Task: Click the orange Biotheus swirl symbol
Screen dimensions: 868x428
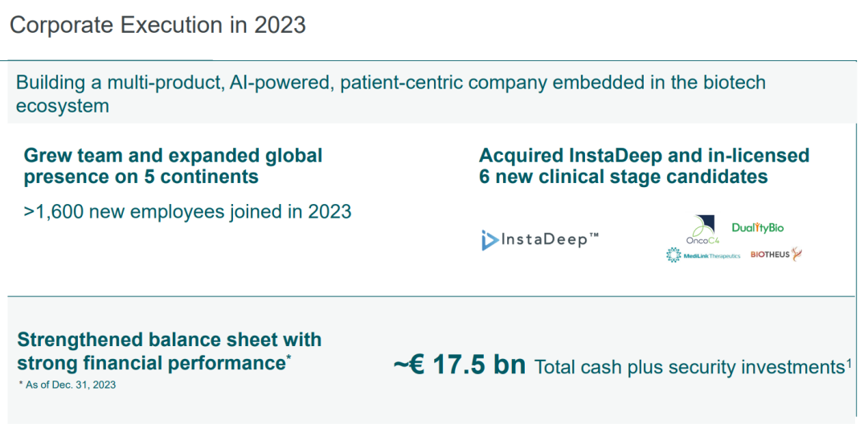Action: click(x=797, y=254)
